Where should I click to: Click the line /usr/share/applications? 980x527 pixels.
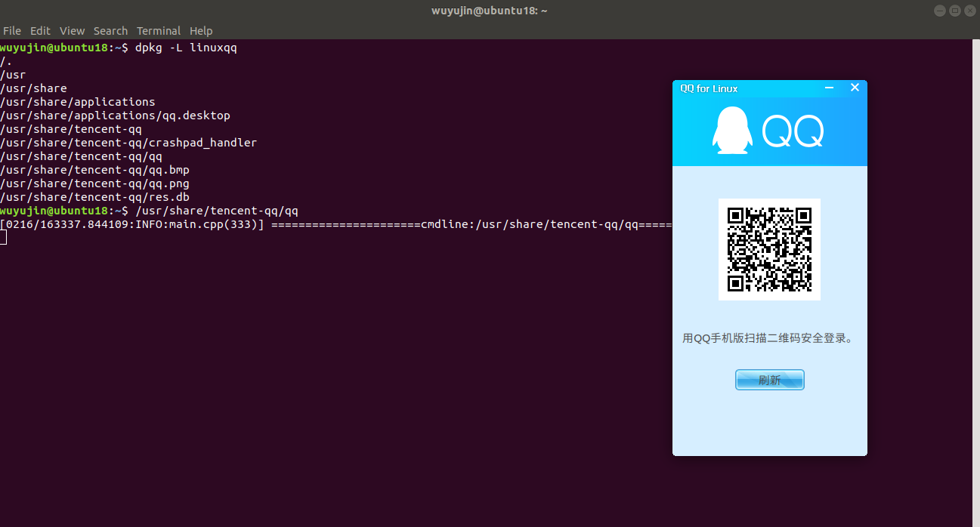[78, 102]
